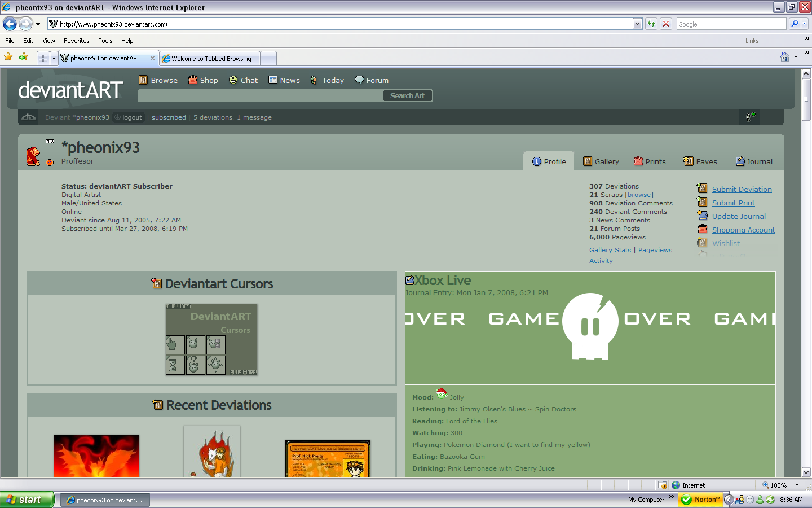Open a new blank tab
Image resolution: width=812 pixels, height=508 pixels.
[268, 58]
